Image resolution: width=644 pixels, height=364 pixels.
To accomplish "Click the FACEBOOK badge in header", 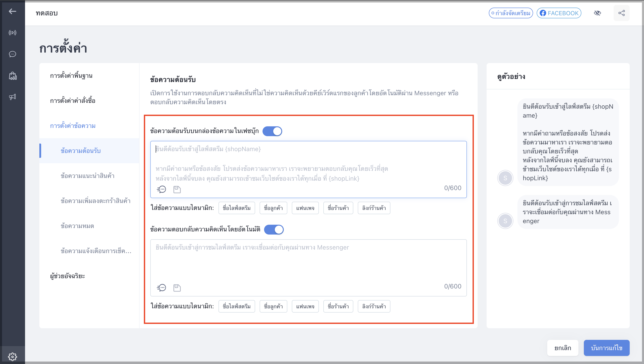I will 559,13.
